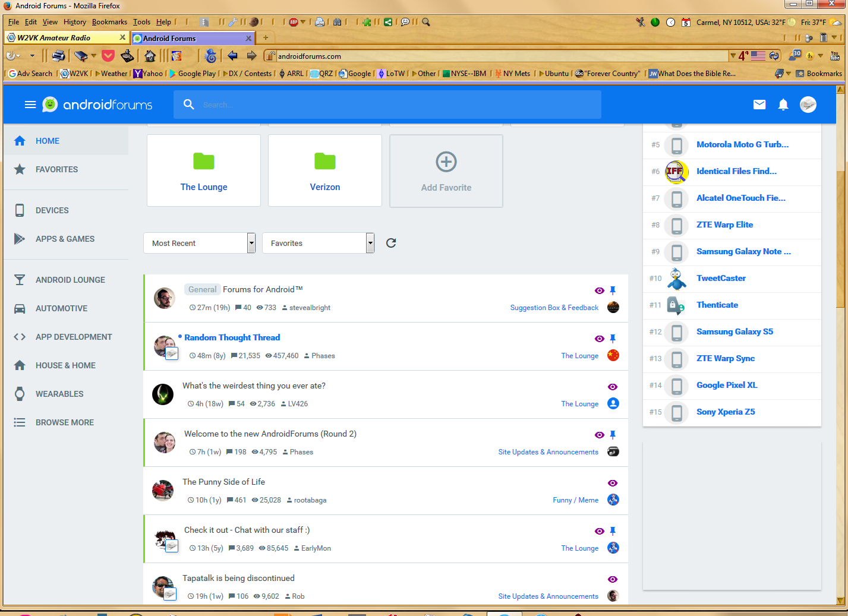Click the Add Favorite plus tile

click(x=446, y=171)
